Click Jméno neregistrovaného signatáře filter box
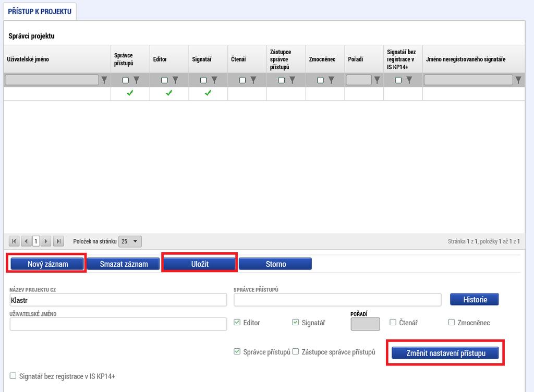The height and width of the screenshot is (392, 534). (x=468, y=80)
